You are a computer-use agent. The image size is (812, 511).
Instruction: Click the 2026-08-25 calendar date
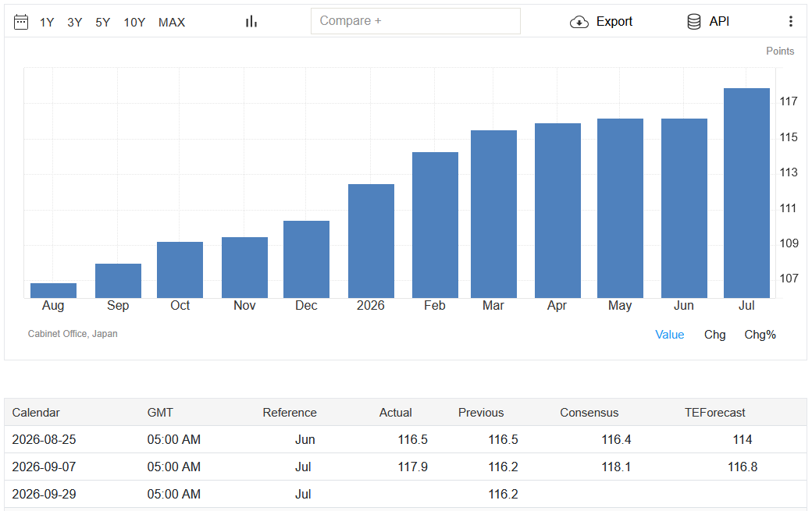pos(44,440)
